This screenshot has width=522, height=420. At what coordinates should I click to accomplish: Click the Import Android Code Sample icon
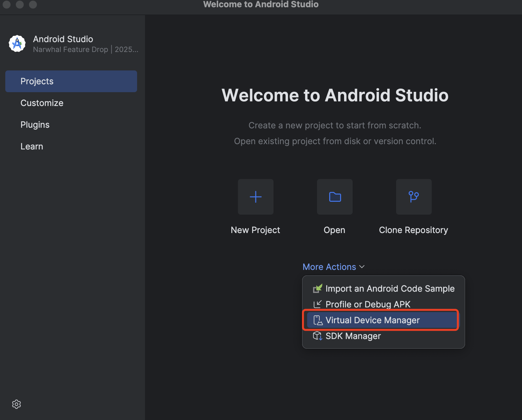point(317,289)
